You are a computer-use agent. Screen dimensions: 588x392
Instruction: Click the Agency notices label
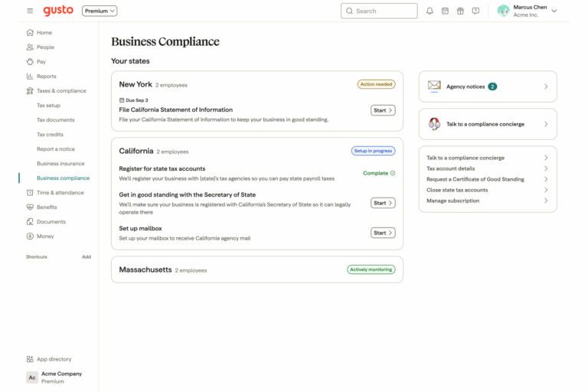coord(465,87)
